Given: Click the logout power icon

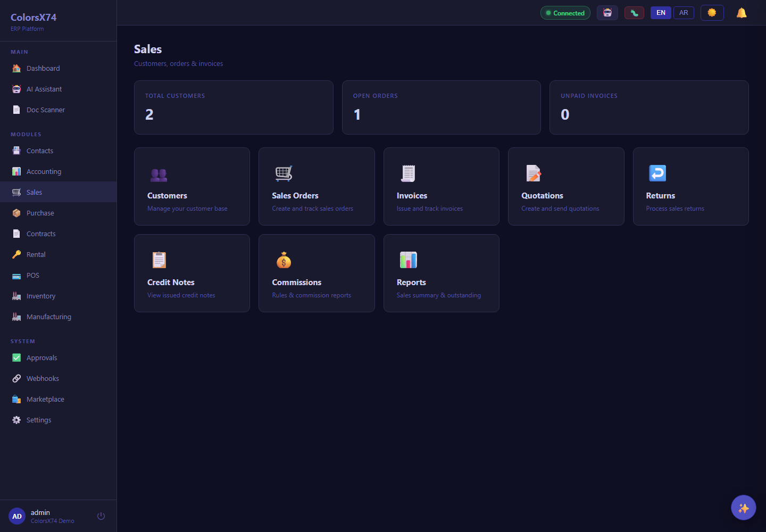Looking at the screenshot, I should point(101,516).
